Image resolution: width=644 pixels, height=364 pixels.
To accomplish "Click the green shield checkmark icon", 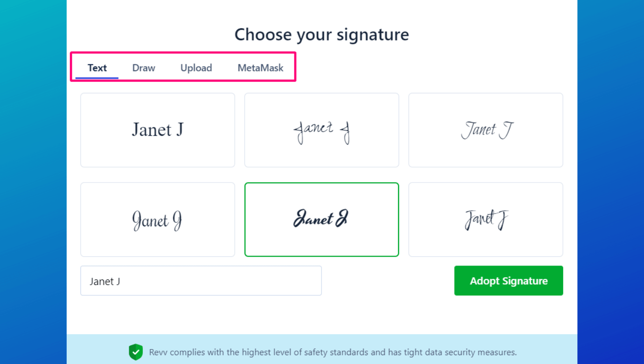I will click(136, 352).
